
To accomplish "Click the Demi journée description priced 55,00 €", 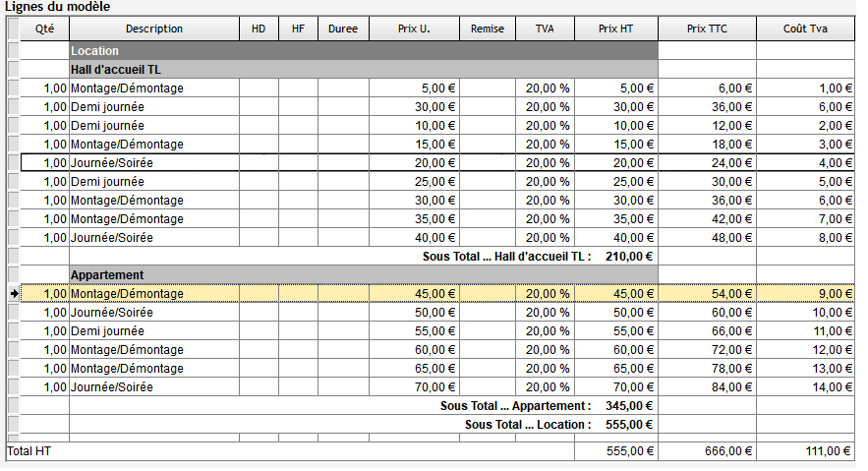I will (x=154, y=331).
